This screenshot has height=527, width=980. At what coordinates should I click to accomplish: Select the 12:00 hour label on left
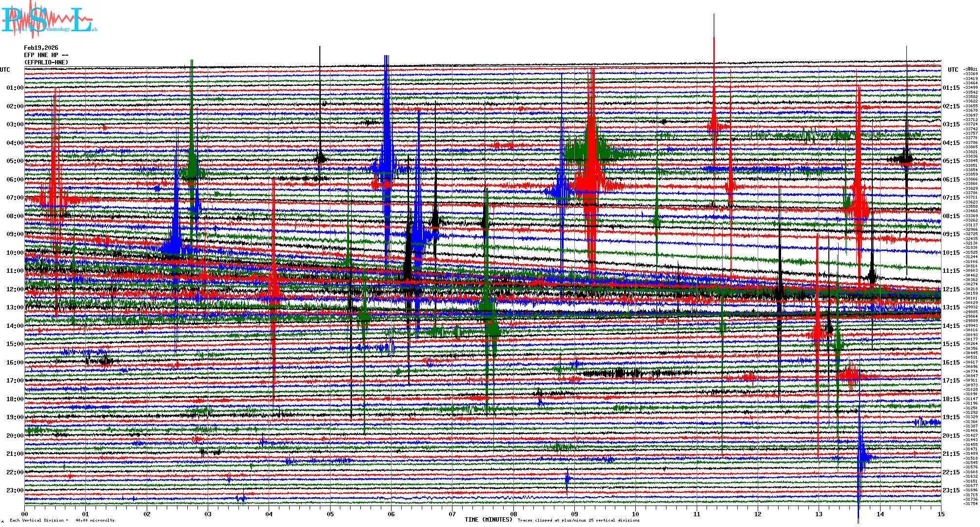point(15,289)
